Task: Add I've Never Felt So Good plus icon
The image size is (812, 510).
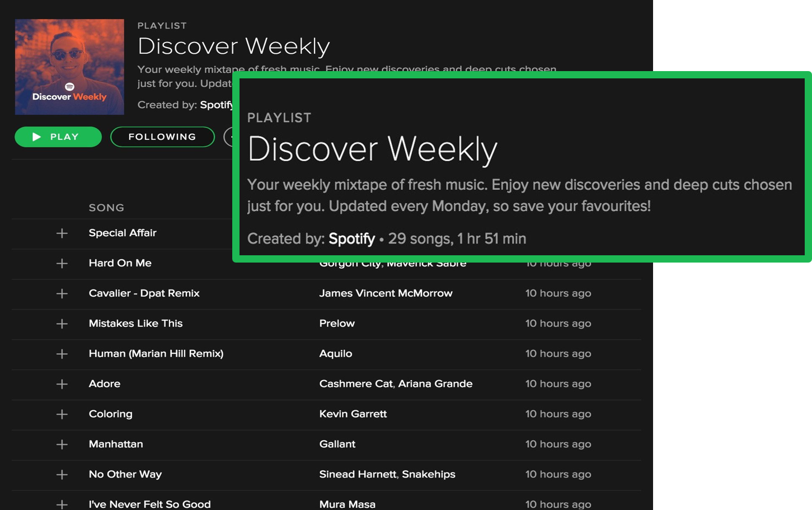Action: tap(62, 504)
